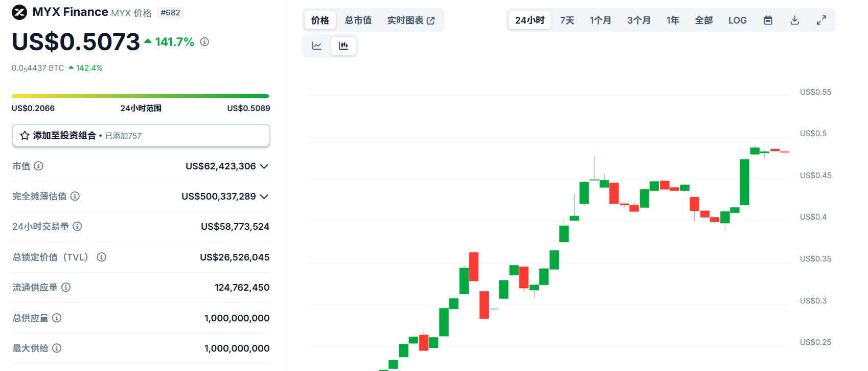Open the info icon next to 市值
The width and height of the screenshot is (868, 371).
click(x=39, y=166)
